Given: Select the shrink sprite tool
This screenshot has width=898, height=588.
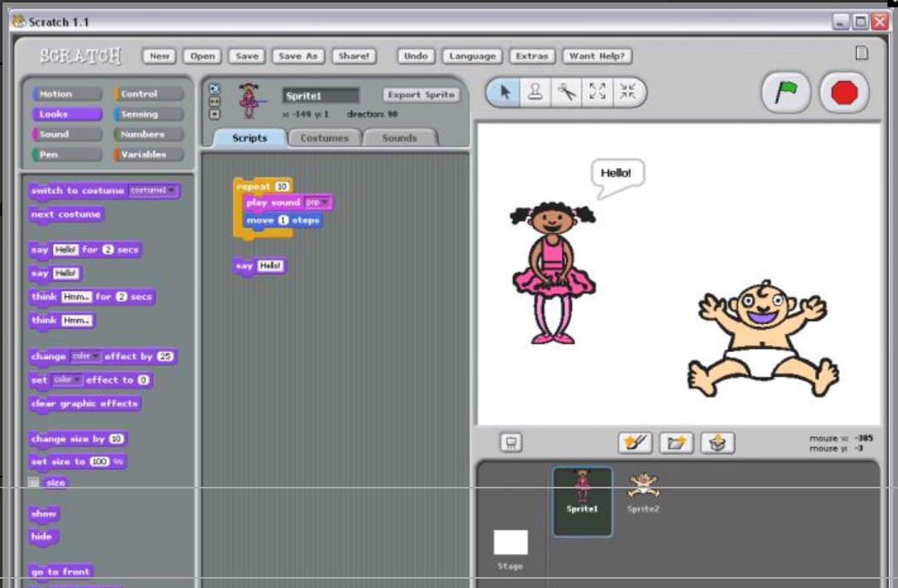Looking at the screenshot, I should pos(628,92).
